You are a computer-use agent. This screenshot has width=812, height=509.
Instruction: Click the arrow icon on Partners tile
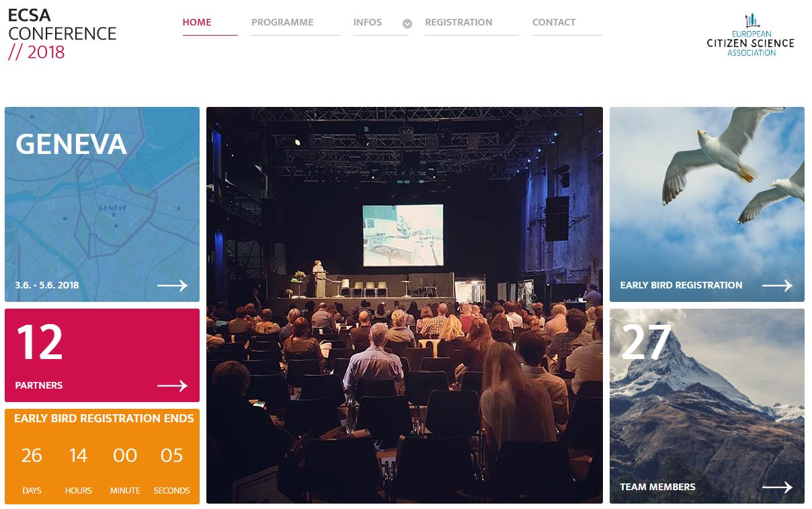[172, 386]
